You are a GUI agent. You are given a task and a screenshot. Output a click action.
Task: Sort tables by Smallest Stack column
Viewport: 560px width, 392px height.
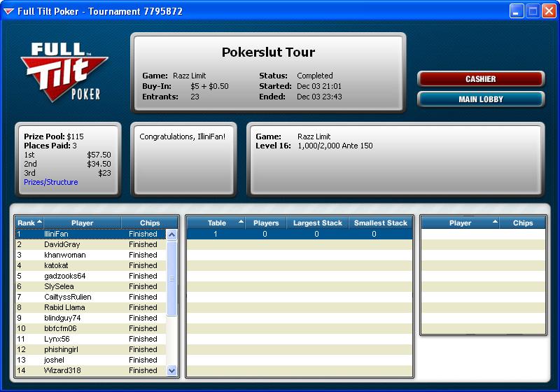point(380,223)
